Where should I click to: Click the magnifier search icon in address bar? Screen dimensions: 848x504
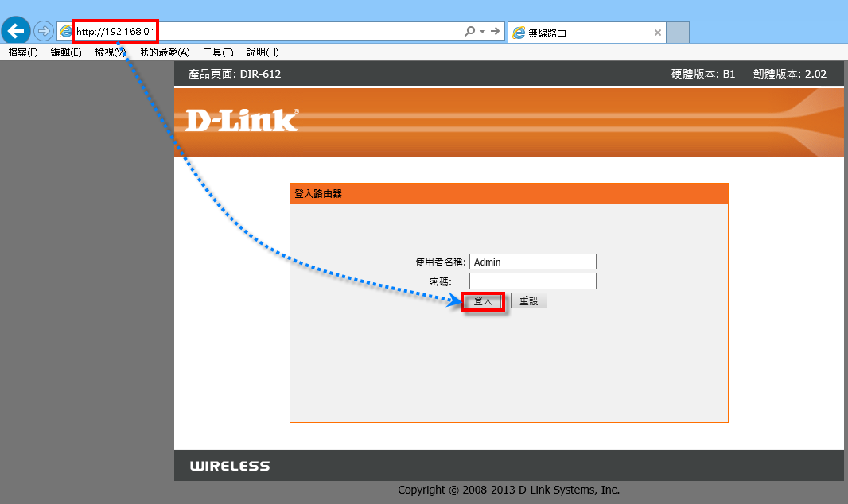[x=469, y=31]
